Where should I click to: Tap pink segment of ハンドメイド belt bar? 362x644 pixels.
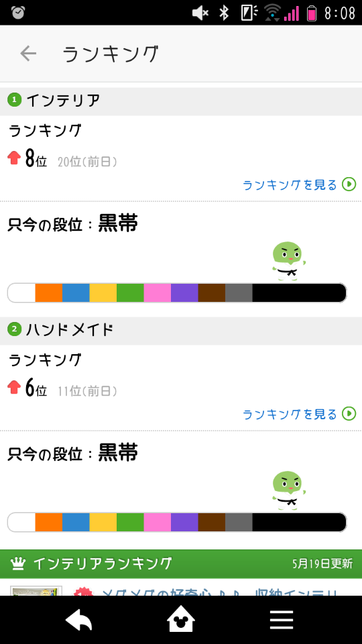point(157,522)
